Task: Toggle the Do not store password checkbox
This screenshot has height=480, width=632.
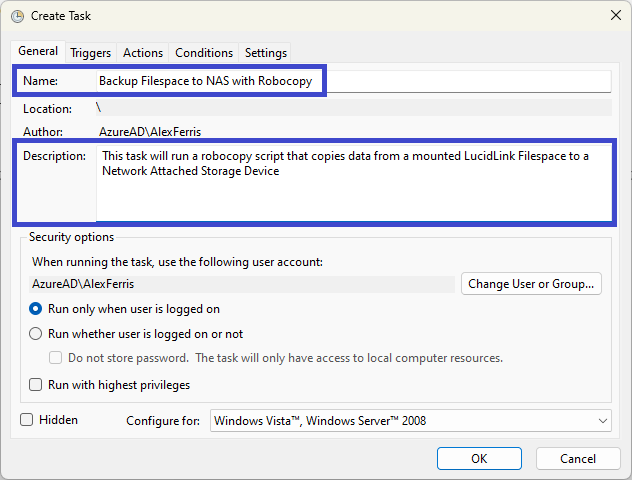Action: coord(55,358)
